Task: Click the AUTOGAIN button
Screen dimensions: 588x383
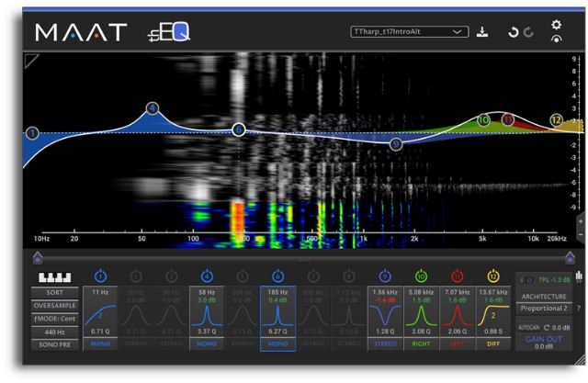Action: pyautogui.click(x=529, y=328)
